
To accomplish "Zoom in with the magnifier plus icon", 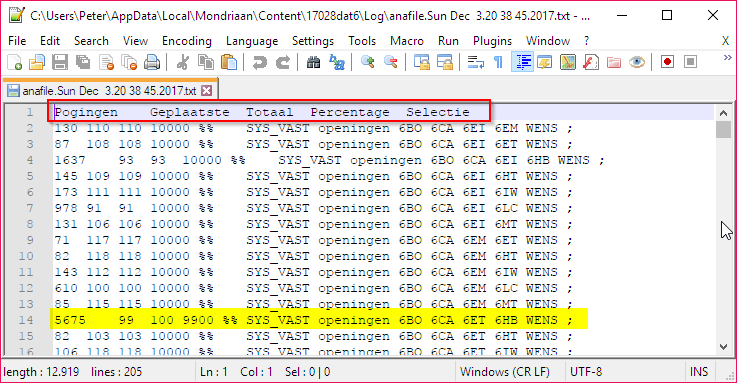I will (367, 62).
